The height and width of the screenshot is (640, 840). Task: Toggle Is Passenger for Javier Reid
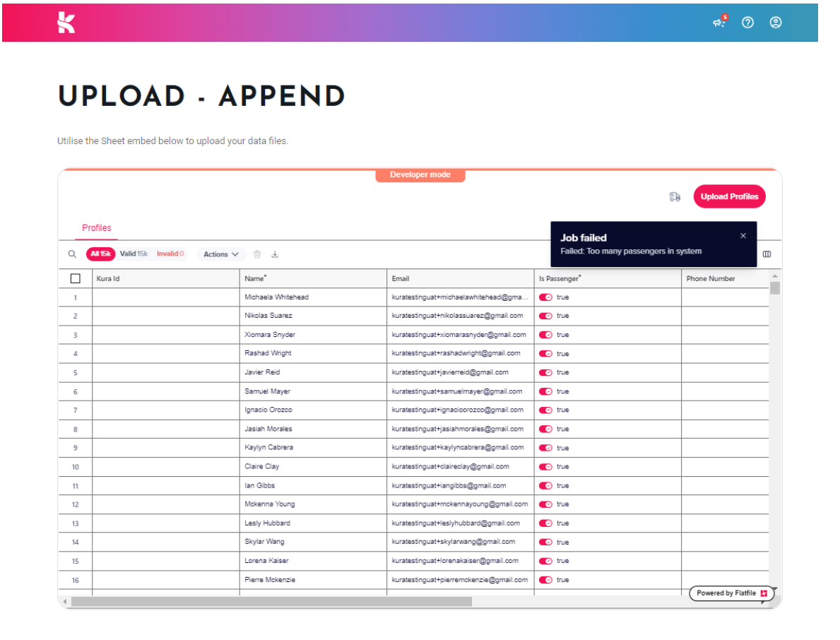[x=545, y=372]
